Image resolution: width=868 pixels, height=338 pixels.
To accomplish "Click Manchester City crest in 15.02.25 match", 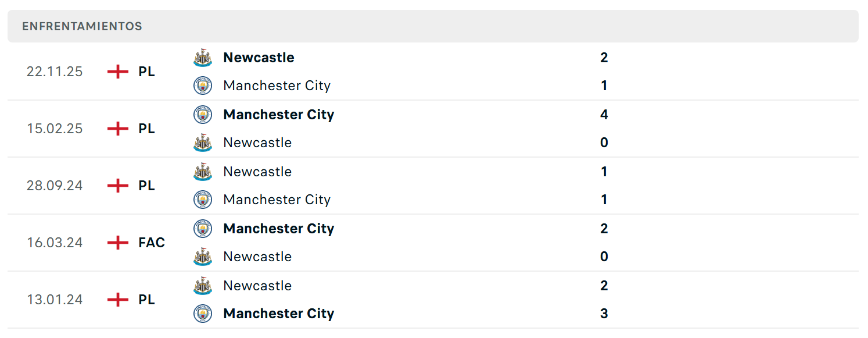I will coord(203,114).
